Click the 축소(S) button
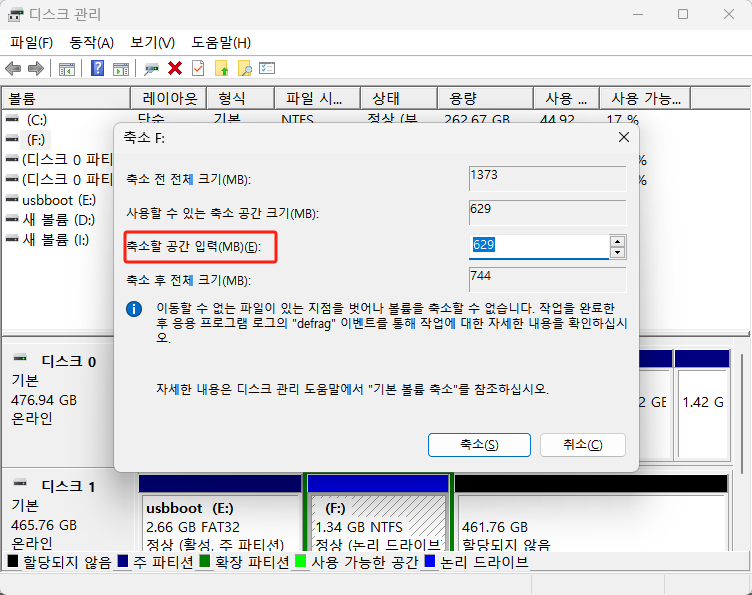The height and width of the screenshot is (595, 752). click(x=479, y=445)
